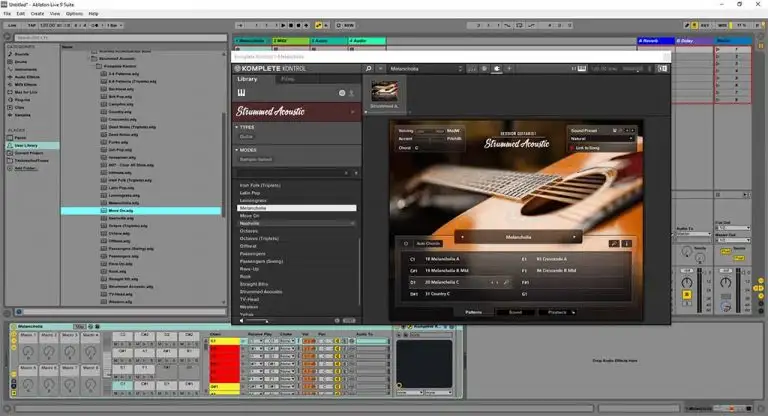This screenshot has height=416, width=768.
Task: Previous pattern arrow on Melancholia song bar
Action: pyautogui.click(x=462, y=237)
